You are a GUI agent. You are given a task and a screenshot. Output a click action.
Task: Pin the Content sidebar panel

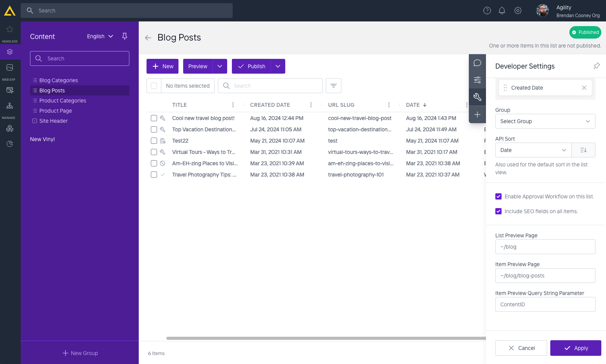(125, 36)
